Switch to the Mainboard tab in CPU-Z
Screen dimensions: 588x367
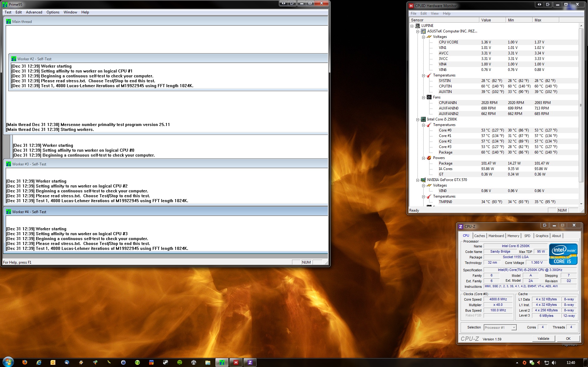(x=496, y=236)
